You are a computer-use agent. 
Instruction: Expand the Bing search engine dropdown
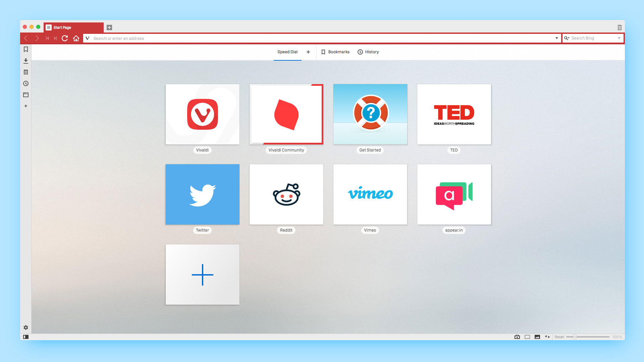click(x=619, y=38)
